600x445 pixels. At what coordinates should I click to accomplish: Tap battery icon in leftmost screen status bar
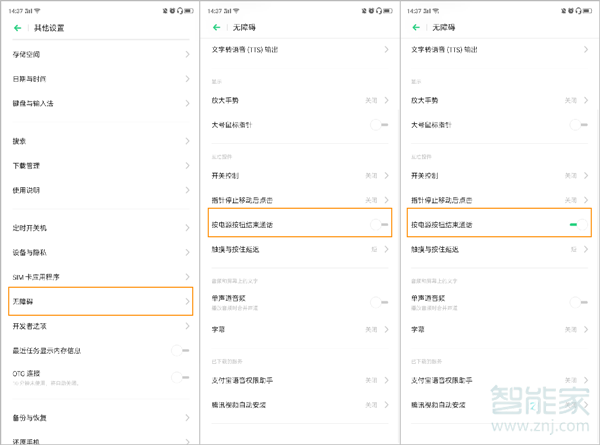189,9
